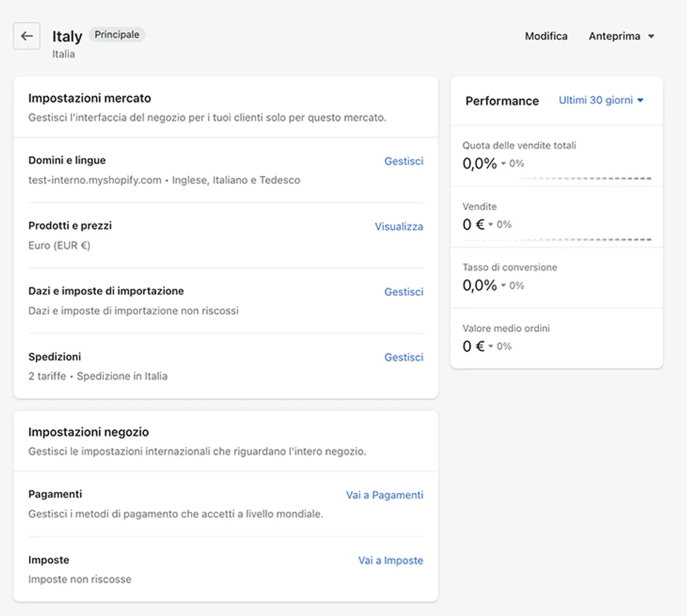Click the Vendite metric value
The width and height of the screenshot is (687, 616).
473,224
